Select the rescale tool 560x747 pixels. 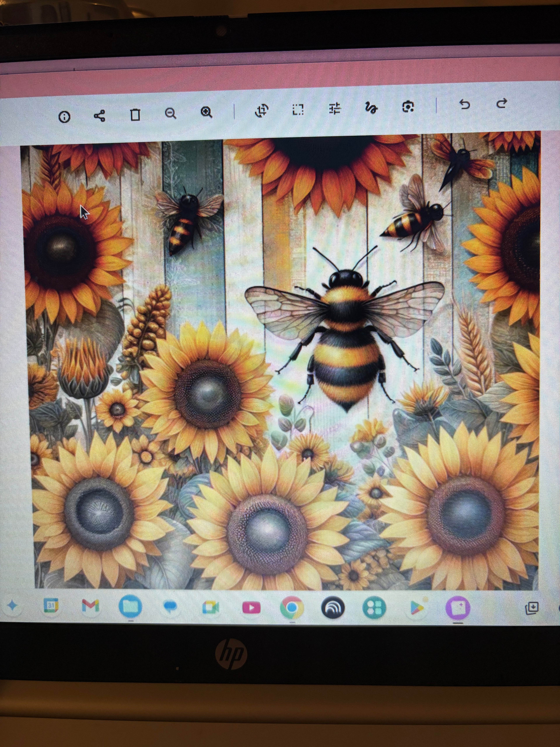tap(298, 109)
